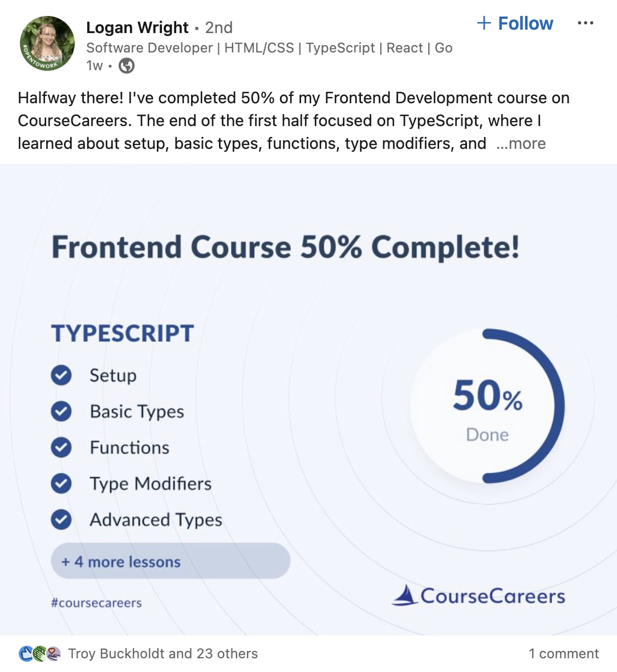Click the checkmark beside Type Modifiers
The image size is (617, 672).
pyautogui.click(x=61, y=483)
